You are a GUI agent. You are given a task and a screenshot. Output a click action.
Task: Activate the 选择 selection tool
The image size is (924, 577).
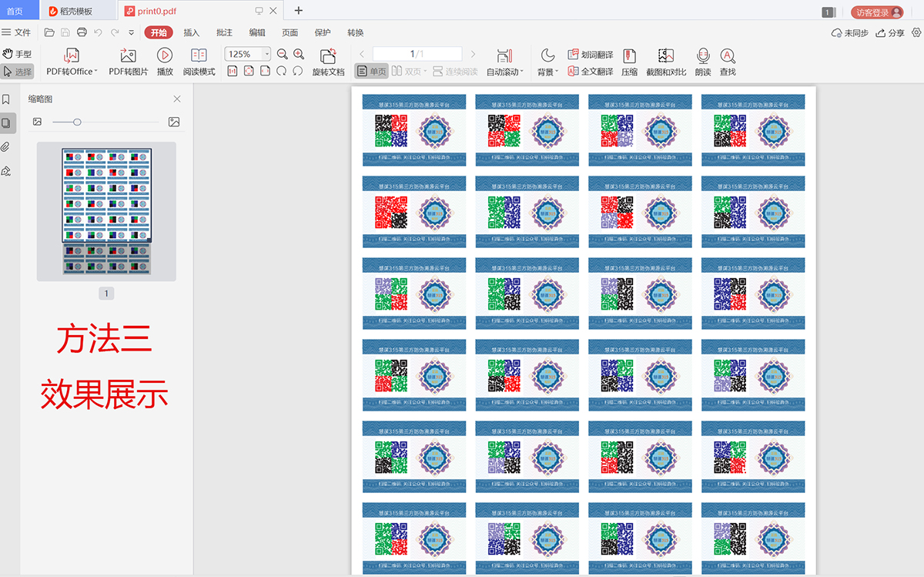(x=18, y=72)
